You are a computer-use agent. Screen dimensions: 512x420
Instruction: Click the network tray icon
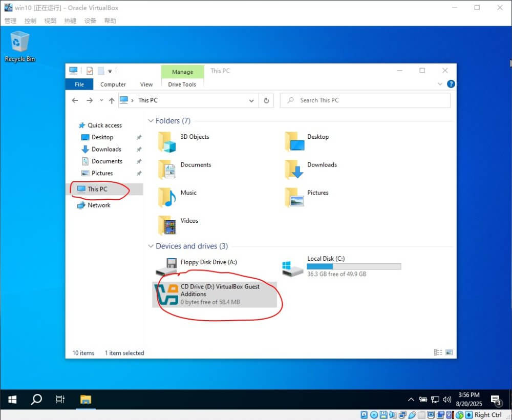435,400
